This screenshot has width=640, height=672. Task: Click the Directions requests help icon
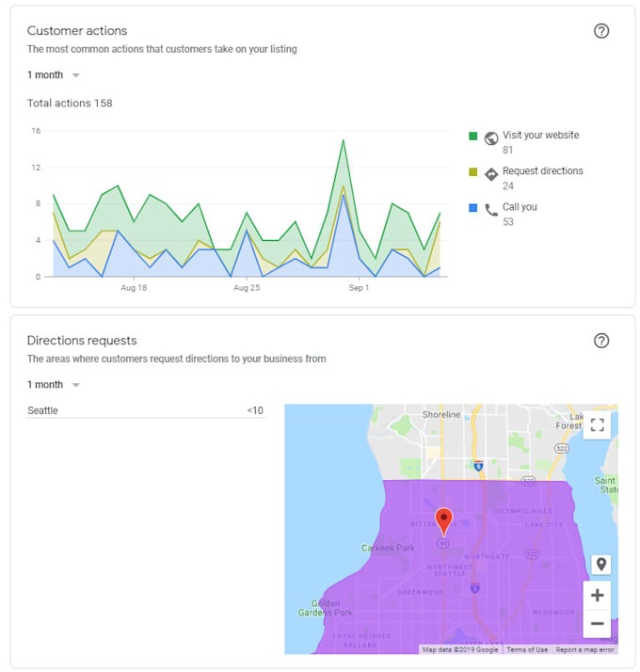click(x=601, y=341)
